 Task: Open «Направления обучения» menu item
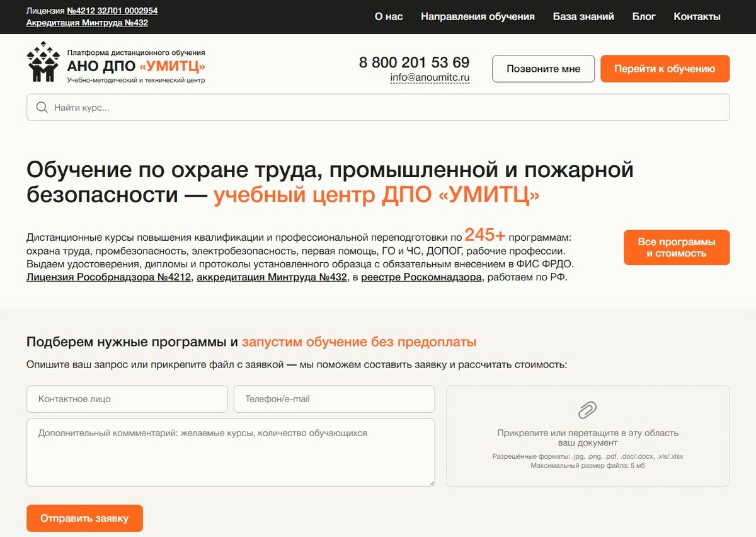[478, 16]
